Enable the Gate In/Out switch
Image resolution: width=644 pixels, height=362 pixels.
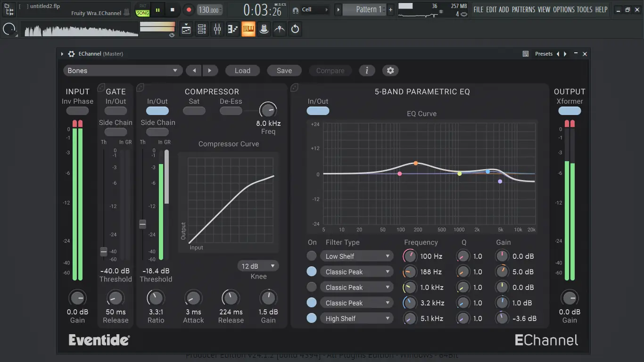point(116,111)
